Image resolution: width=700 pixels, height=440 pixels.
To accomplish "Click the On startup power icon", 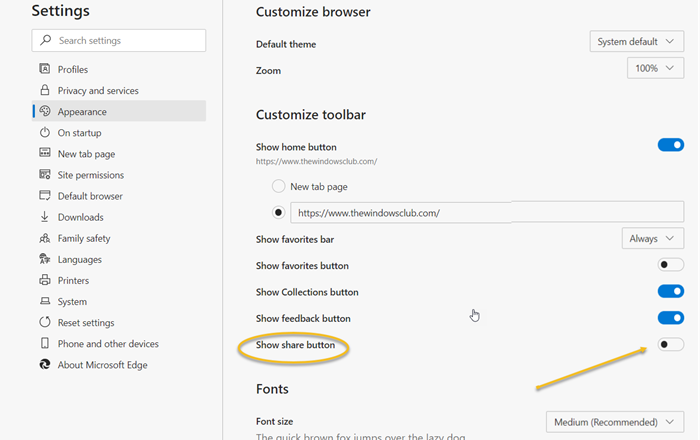I will coord(45,132).
